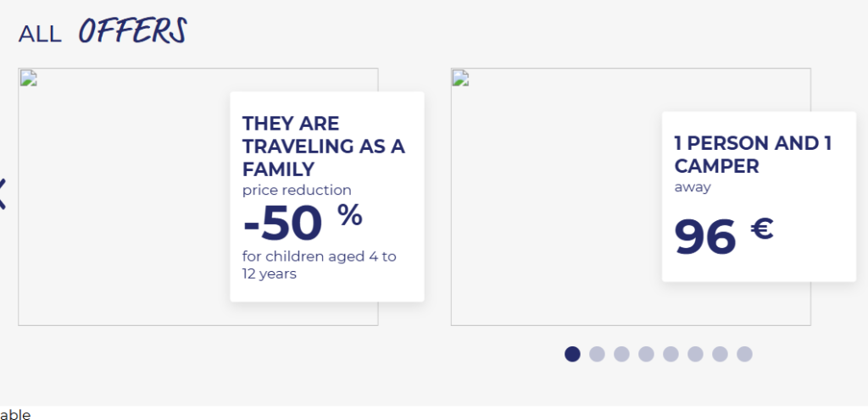
Task: Click the broken image icon in family offer
Action: [26, 78]
